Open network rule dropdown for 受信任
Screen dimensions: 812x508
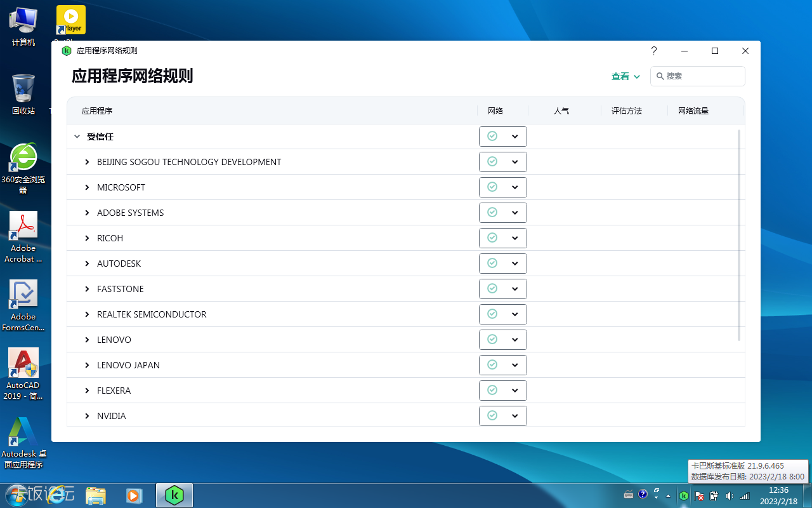click(x=503, y=137)
